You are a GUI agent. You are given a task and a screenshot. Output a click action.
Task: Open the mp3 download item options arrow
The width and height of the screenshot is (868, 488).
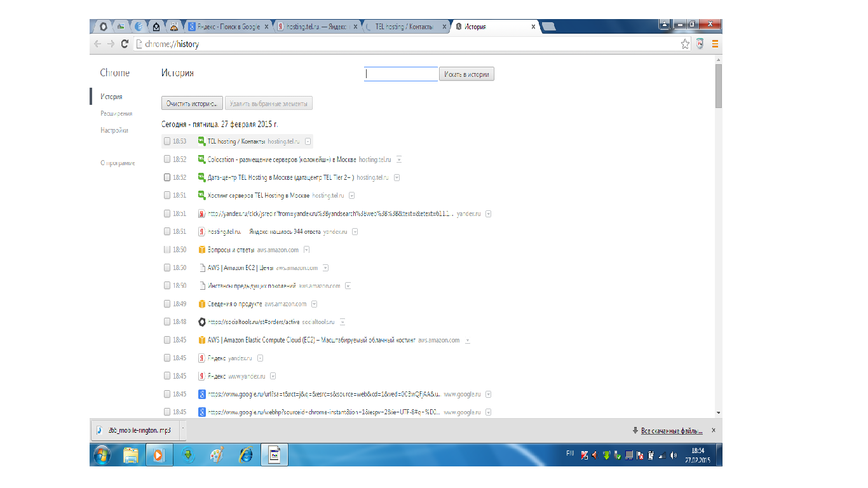183,430
